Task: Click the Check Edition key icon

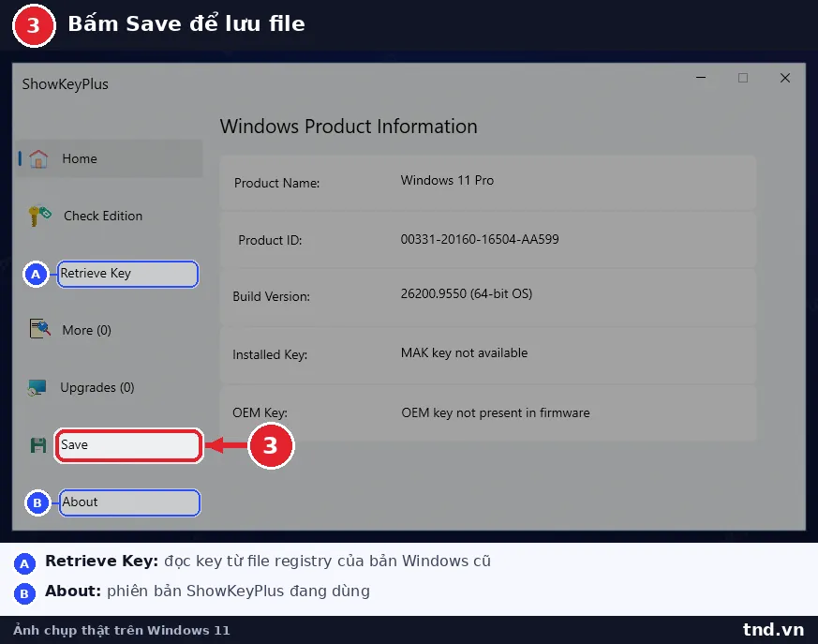Action: tap(39, 216)
